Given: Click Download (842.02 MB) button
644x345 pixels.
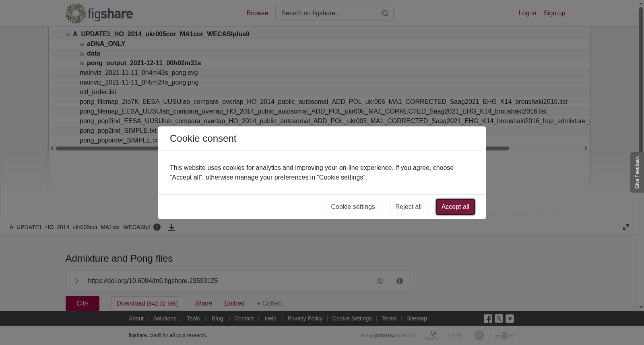Looking at the screenshot, I should 147,304.
